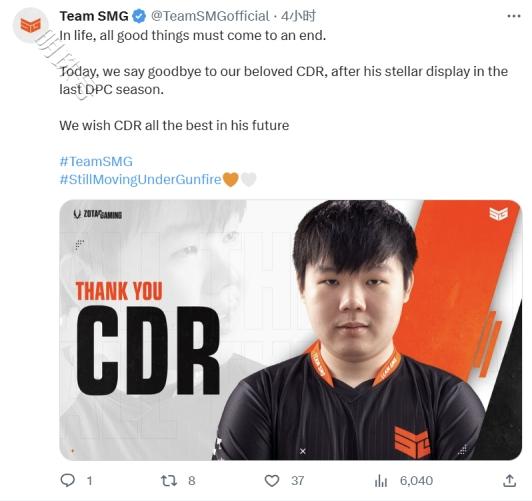Like the tweet with the heart icon
The image size is (532, 501).
pos(272,480)
